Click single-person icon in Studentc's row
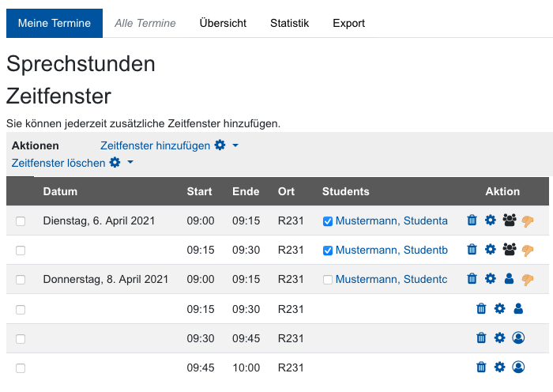Screen dimensions: 553x392 pyautogui.click(x=509, y=279)
